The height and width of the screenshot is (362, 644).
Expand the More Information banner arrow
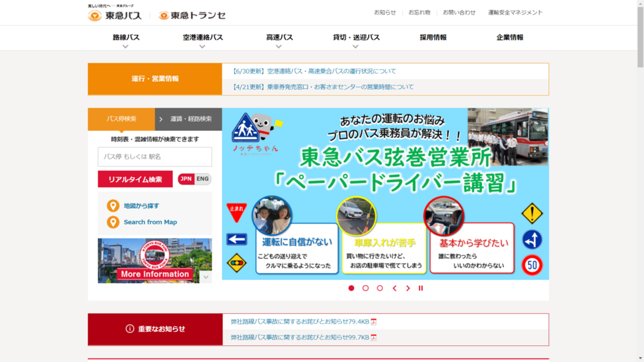point(206,277)
